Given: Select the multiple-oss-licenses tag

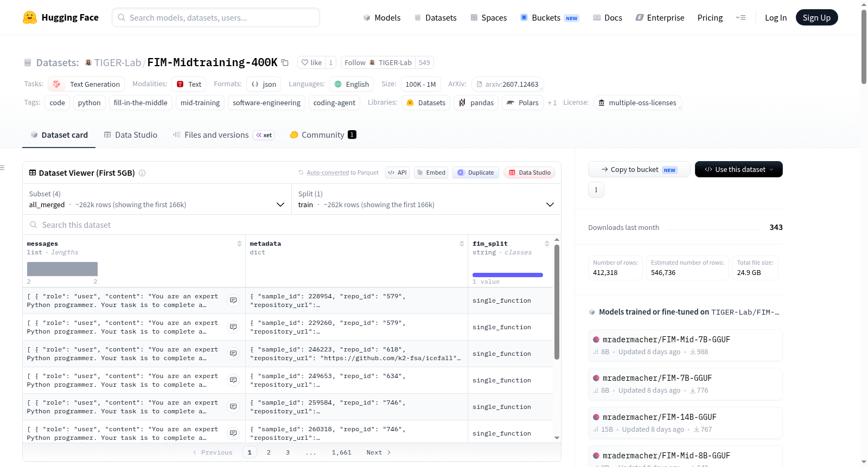Looking at the screenshot, I should [x=638, y=103].
